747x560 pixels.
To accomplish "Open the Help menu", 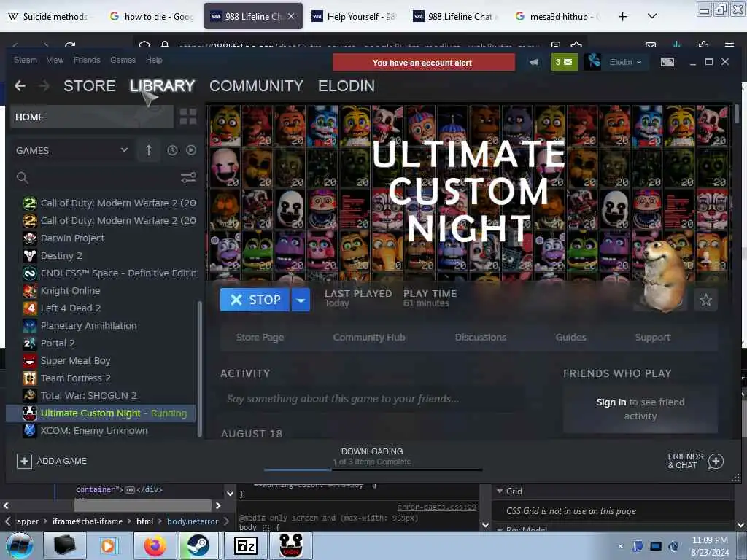I will (x=154, y=60).
